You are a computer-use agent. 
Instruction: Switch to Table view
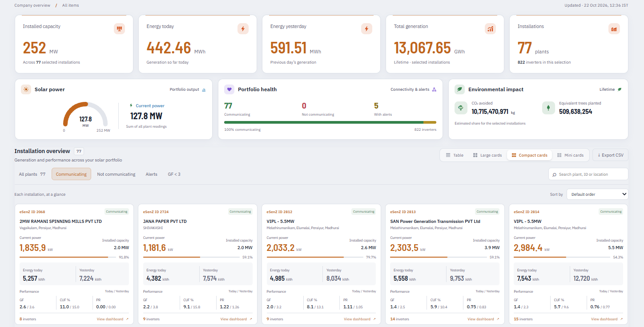pos(455,155)
